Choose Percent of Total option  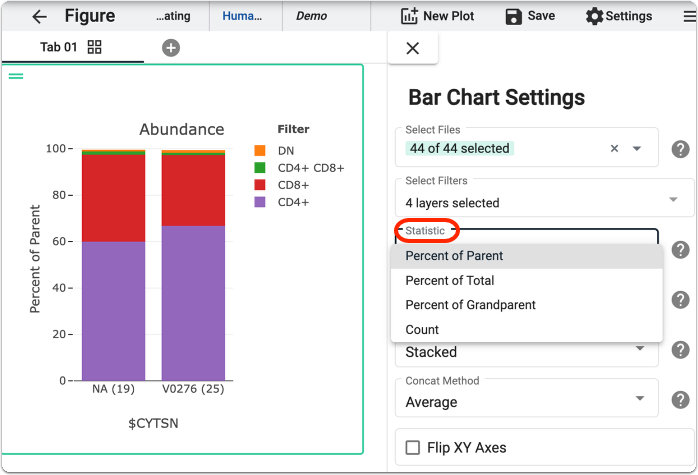527,280
